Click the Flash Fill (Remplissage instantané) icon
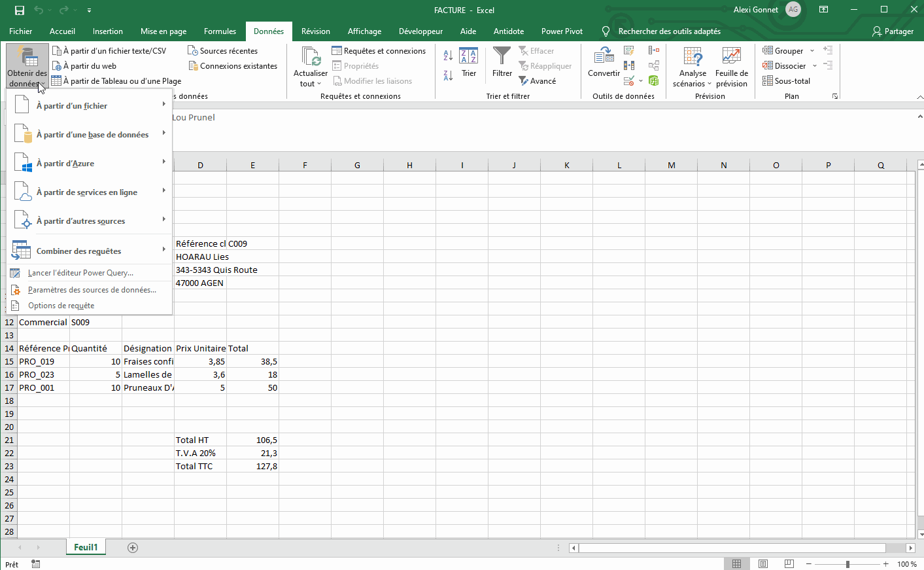 pos(629,50)
